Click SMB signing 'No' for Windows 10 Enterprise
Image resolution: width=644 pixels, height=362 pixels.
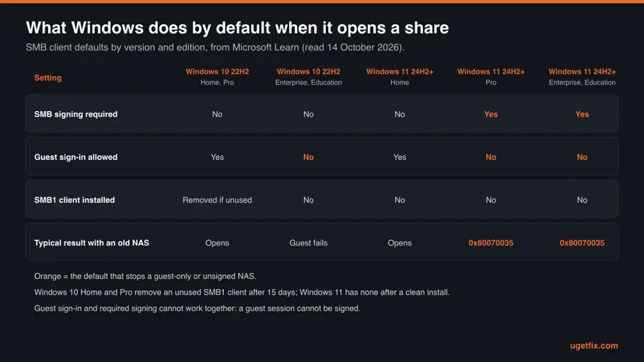click(x=309, y=114)
